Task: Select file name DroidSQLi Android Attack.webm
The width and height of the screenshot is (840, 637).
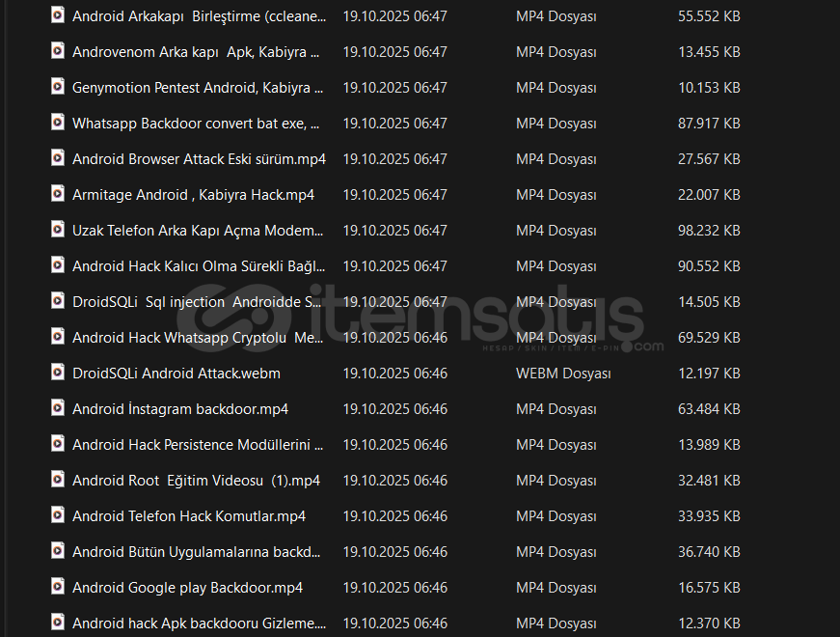Action: pos(176,374)
